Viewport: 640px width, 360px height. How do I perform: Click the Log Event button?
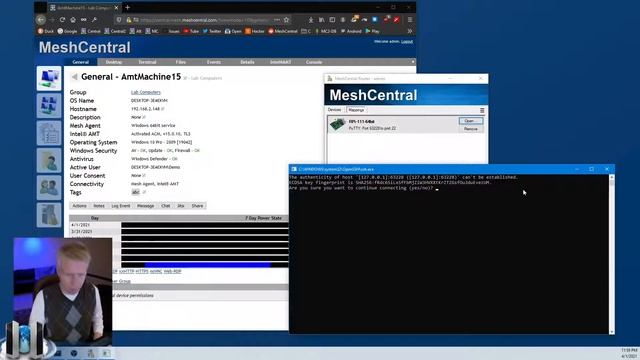click(x=121, y=206)
